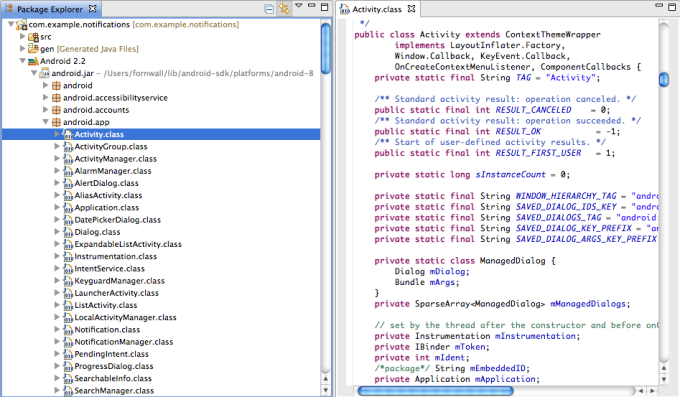Collapse the Android 2.2 library
This screenshot has height=397, width=680.
23,61
